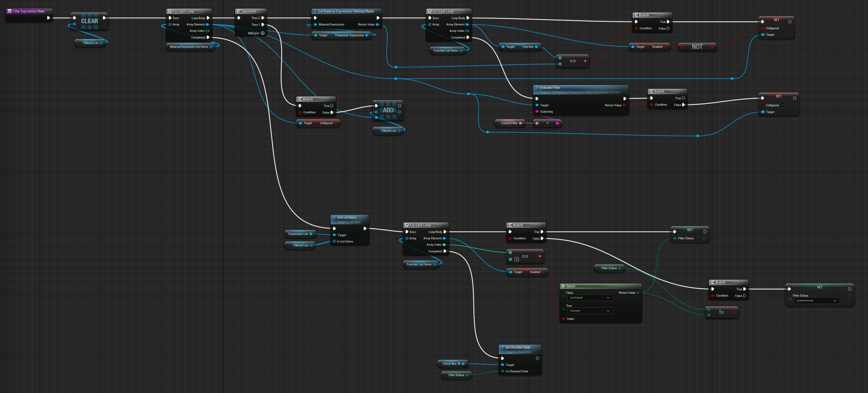This screenshot has height=393, width=868.
Task: Open the Undetermined dropdown on the Filter Status SET node
Action: pos(816,301)
